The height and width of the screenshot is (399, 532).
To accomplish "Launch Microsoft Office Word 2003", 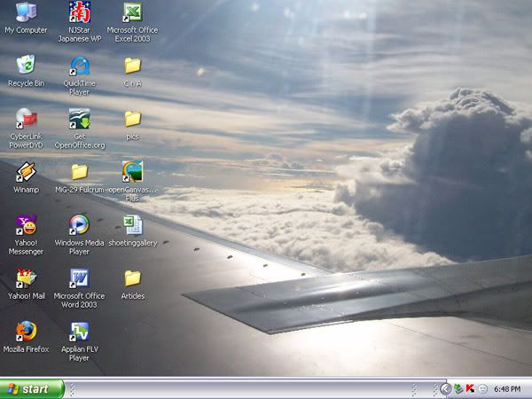I will pyautogui.click(x=79, y=278).
